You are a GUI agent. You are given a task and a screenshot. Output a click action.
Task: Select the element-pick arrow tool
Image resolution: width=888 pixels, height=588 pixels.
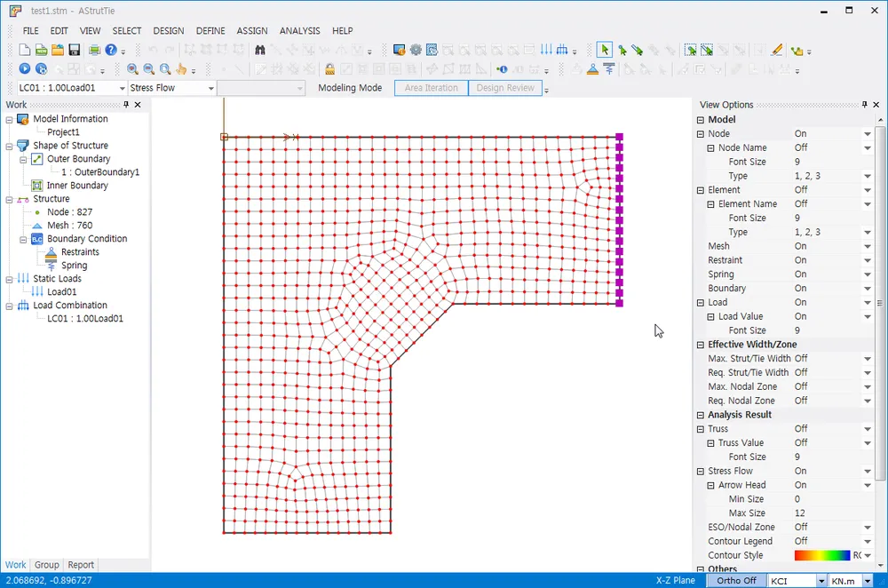point(638,51)
